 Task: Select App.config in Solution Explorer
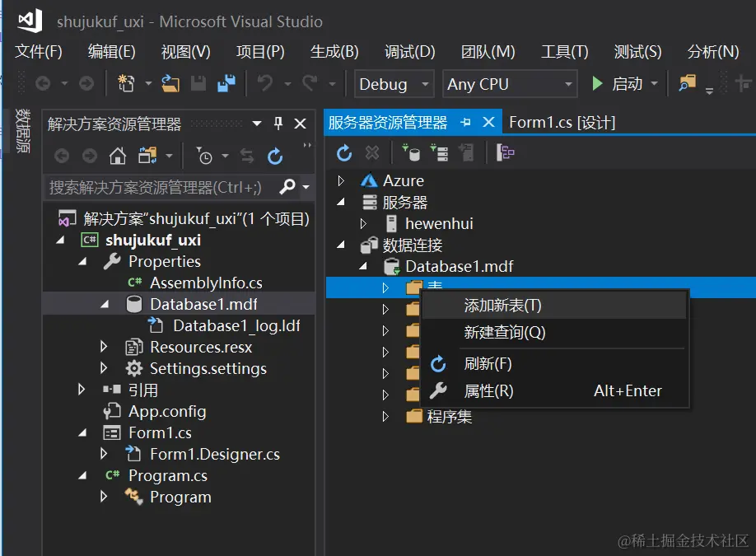167,411
